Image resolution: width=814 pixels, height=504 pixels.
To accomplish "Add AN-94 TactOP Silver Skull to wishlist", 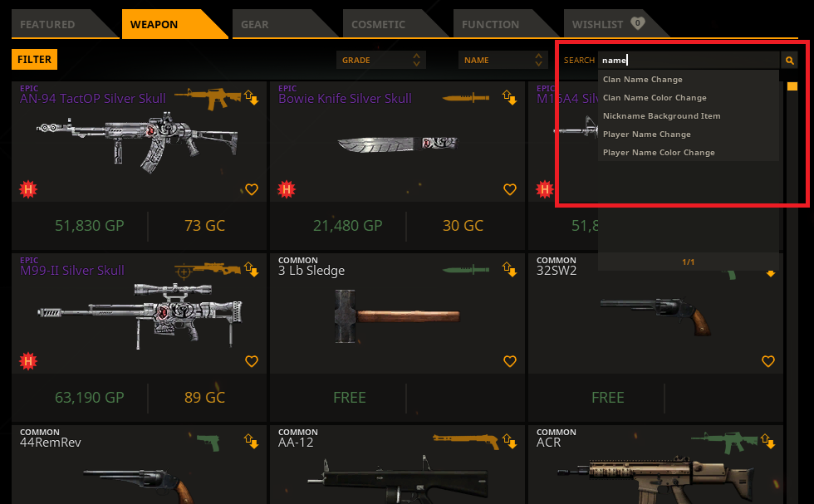I will 251,189.
